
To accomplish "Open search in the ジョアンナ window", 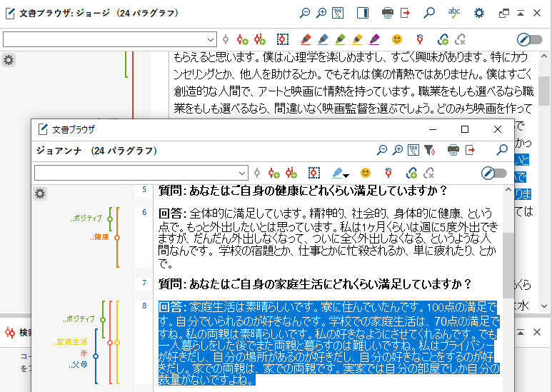I will click(502, 150).
